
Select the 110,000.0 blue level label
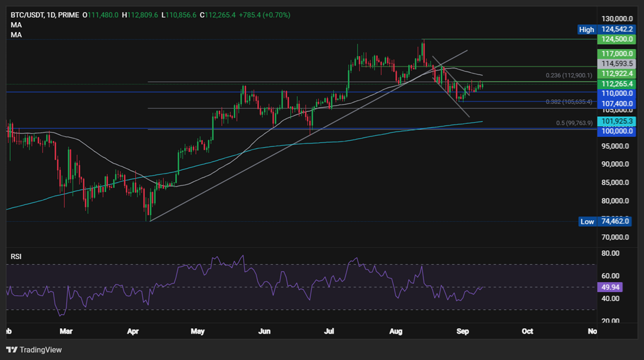tap(617, 94)
